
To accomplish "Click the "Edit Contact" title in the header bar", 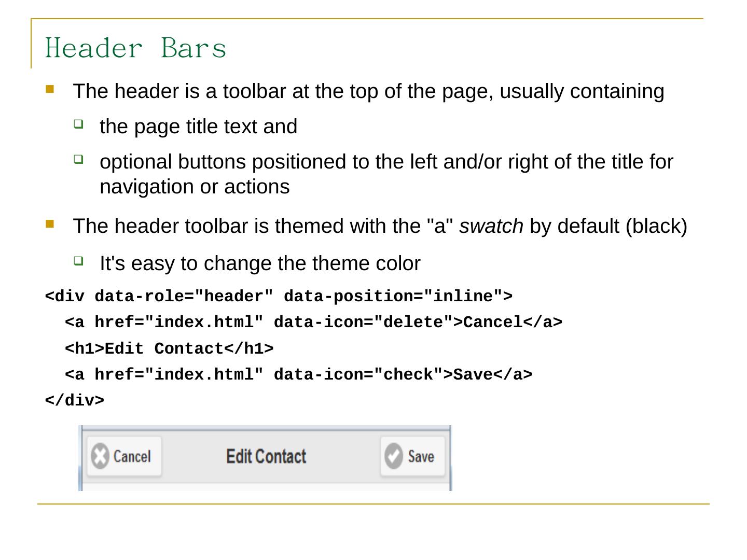I will pyautogui.click(x=266, y=457).
